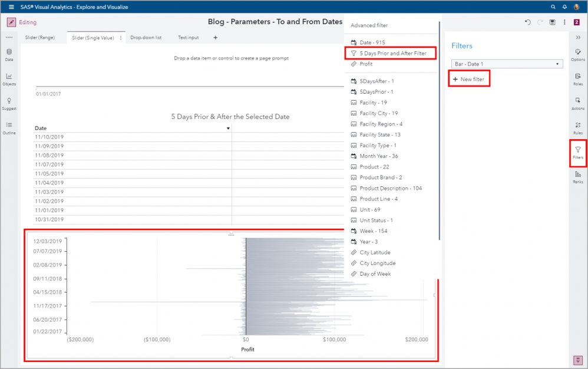Open the Bar - Date 1 dropdown

[x=507, y=64]
